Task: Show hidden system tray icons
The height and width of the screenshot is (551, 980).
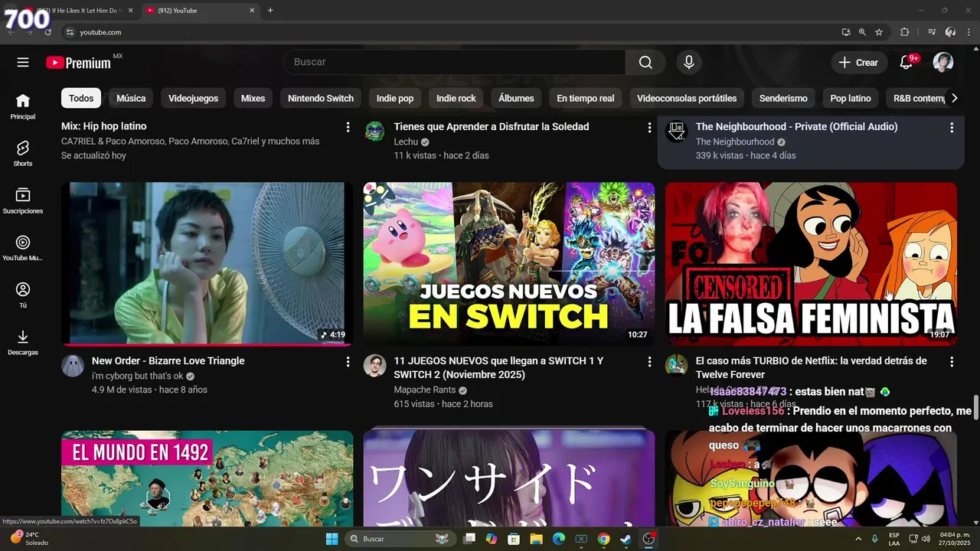Action: (860, 539)
